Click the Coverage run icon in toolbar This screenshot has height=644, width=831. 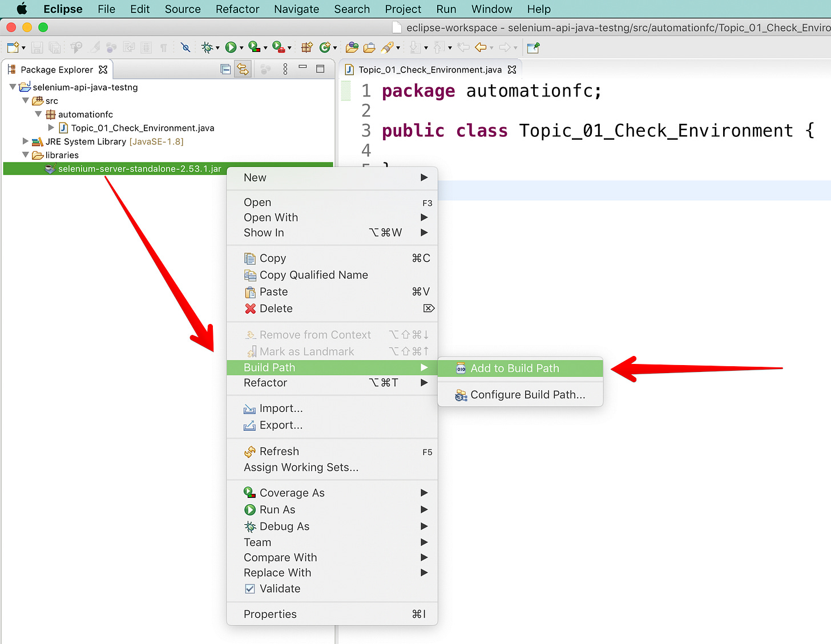[255, 48]
